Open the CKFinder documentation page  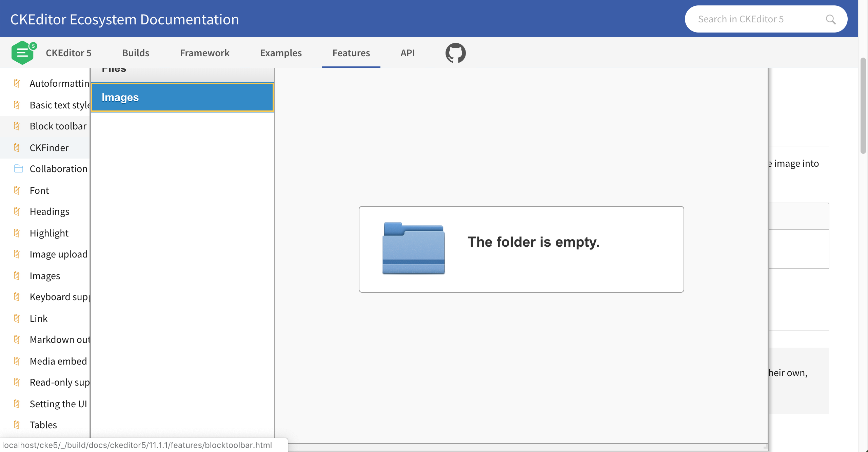coord(49,147)
